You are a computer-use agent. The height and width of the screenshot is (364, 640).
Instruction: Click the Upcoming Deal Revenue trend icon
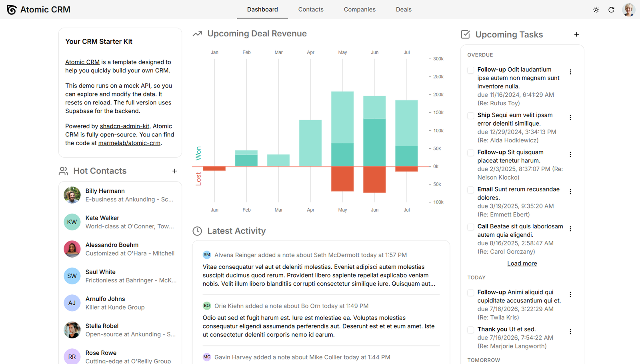pos(197,34)
